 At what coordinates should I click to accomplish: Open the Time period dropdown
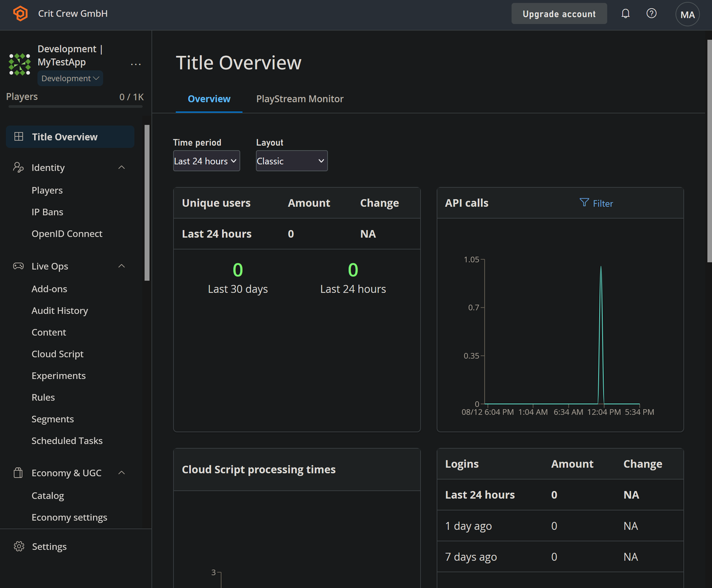pyautogui.click(x=206, y=161)
